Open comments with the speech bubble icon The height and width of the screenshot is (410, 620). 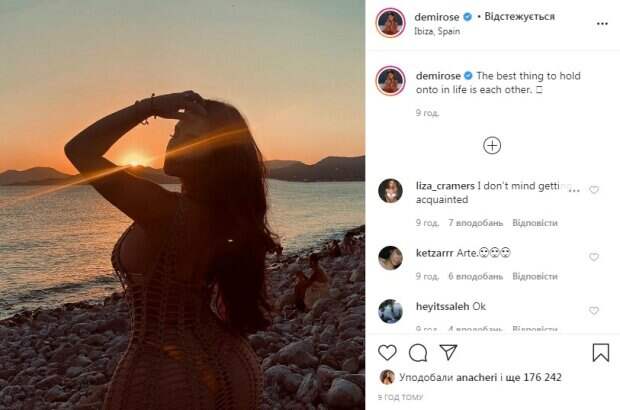(x=418, y=352)
